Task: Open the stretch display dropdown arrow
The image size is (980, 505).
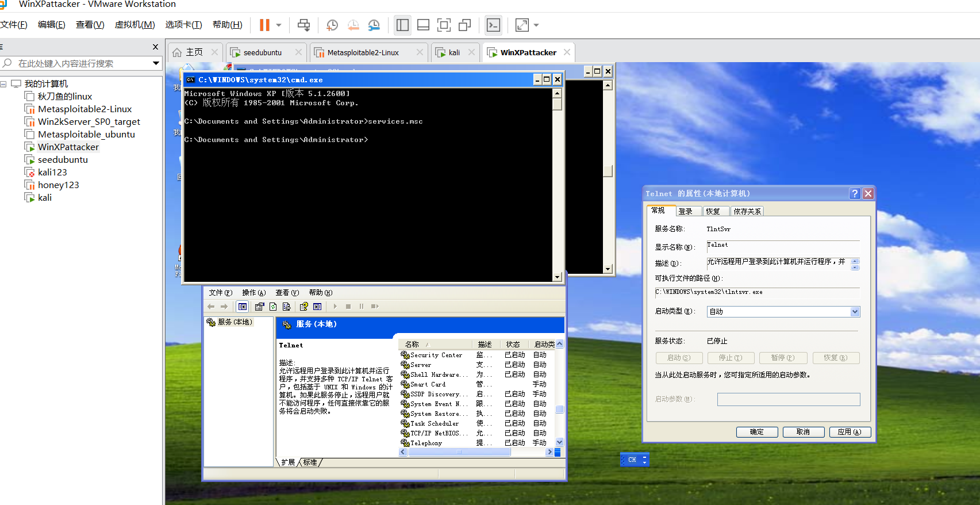Action: 536,25
